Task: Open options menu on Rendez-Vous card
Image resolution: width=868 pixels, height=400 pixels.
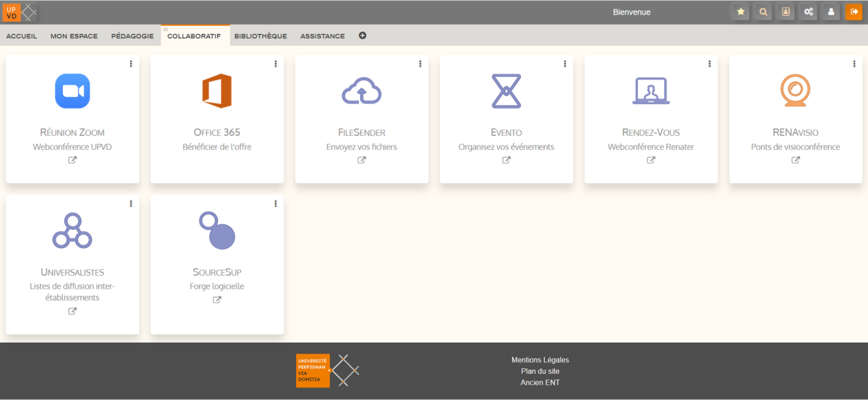Action: pyautogui.click(x=710, y=64)
